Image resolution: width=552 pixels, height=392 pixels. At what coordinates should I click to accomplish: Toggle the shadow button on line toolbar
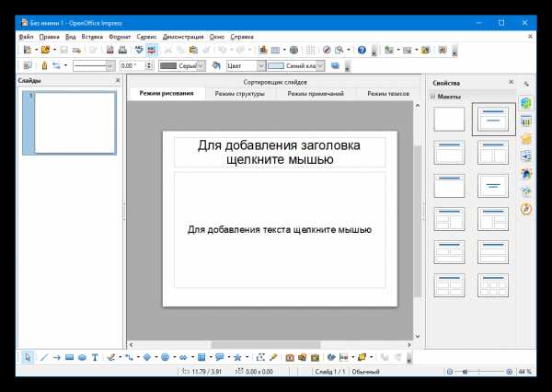click(x=335, y=65)
